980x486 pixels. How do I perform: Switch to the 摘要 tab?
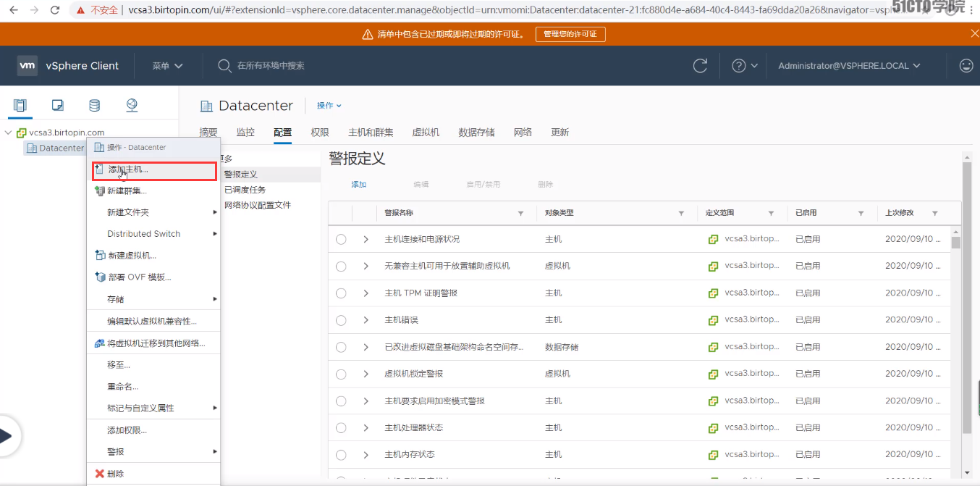point(208,133)
